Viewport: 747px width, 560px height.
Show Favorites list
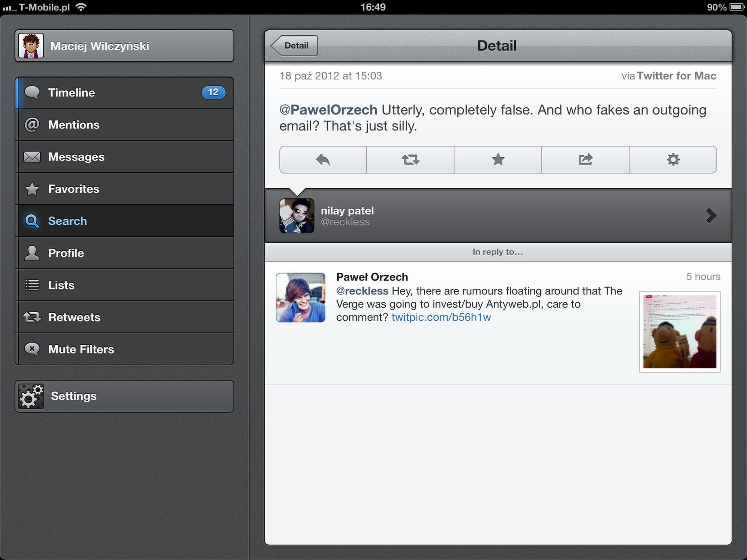tap(125, 189)
